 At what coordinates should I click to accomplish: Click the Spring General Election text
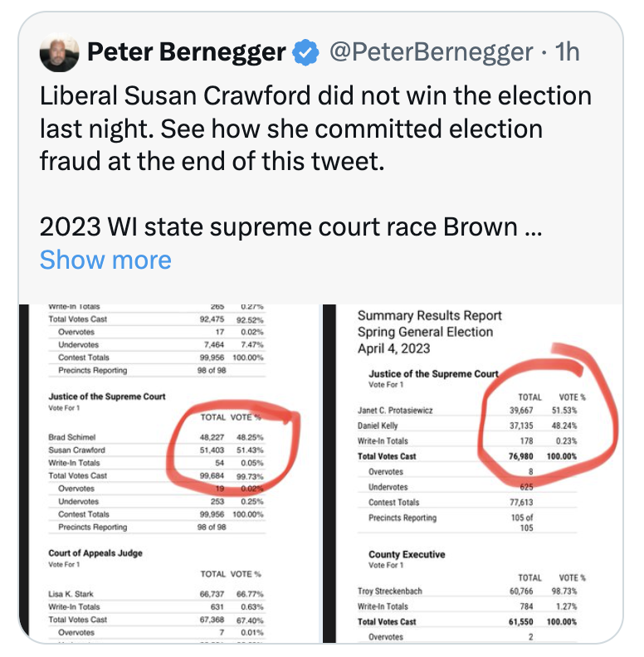pyautogui.click(x=425, y=332)
